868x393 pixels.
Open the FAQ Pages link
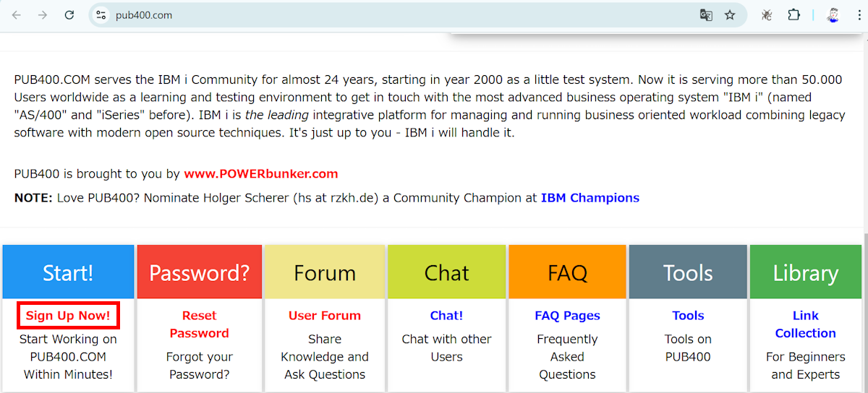(567, 316)
